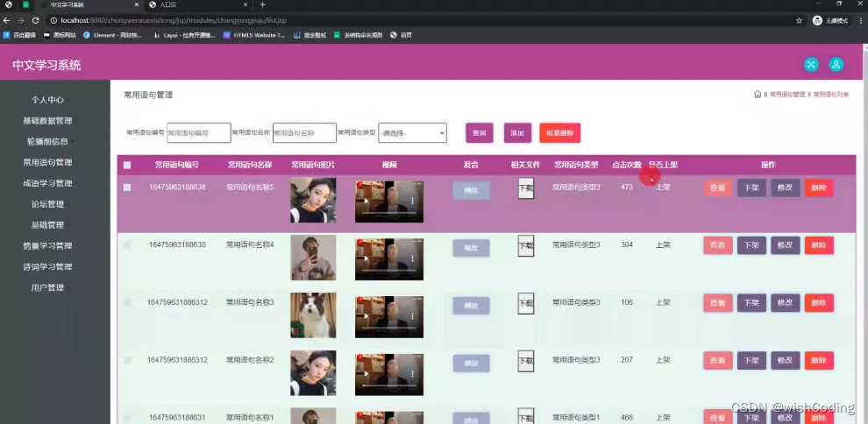This screenshot has width=868, height=424.
Task: Play the video in row 常用语句名称4
Action: pyautogui.click(x=366, y=258)
